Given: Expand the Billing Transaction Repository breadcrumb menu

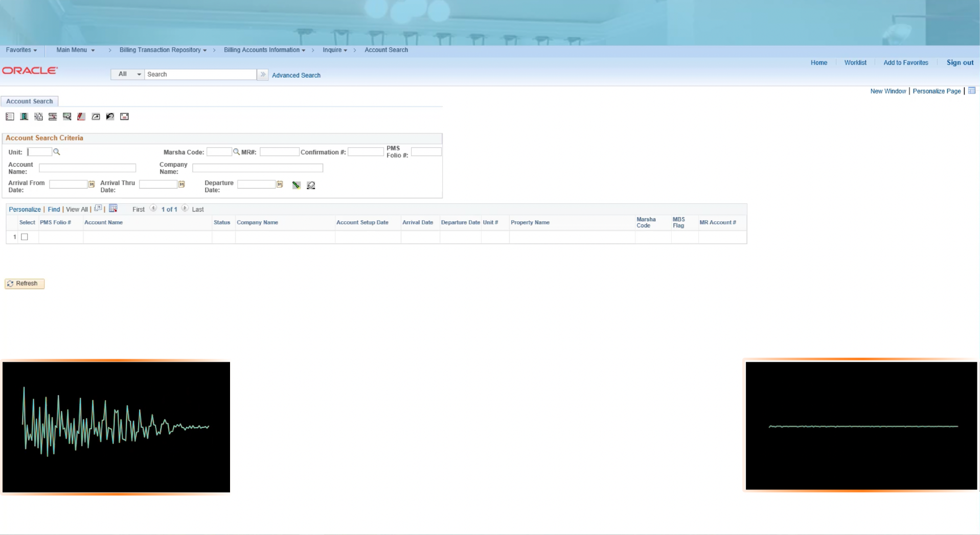Looking at the screenshot, I should pyautogui.click(x=162, y=50).
